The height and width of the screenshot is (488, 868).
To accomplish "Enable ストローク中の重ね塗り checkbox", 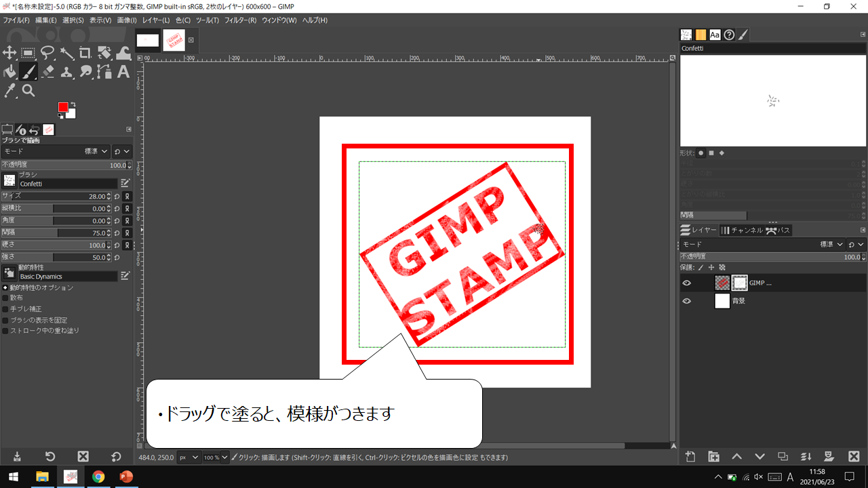I will (5, 331).
